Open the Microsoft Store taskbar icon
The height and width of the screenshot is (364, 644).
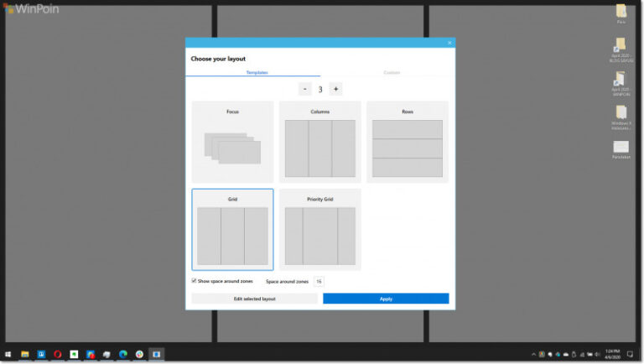91,354
